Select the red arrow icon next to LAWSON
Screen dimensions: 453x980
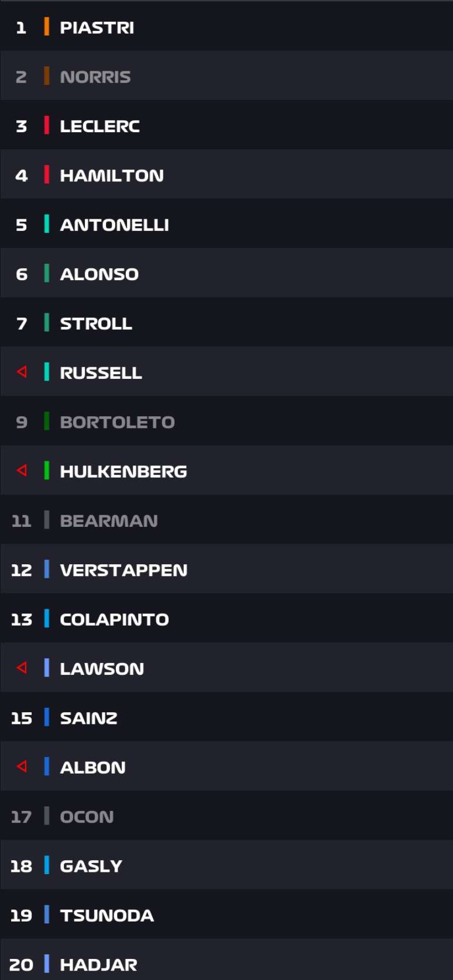(x=22, y=668)
